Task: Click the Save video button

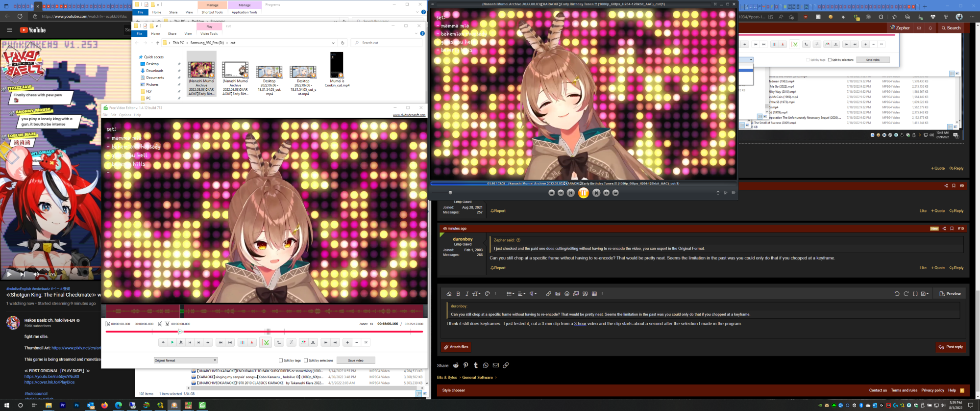Action: pos(356,360)
